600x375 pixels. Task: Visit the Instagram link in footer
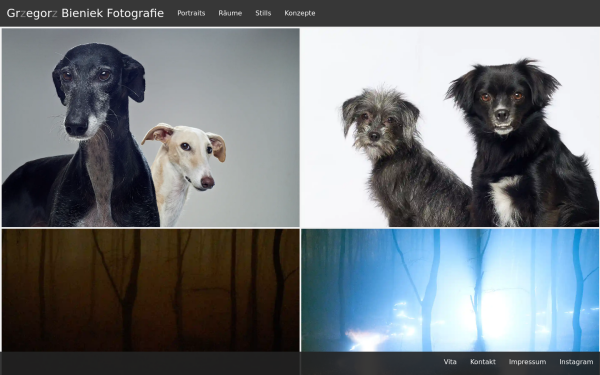(x=576, y=362)
